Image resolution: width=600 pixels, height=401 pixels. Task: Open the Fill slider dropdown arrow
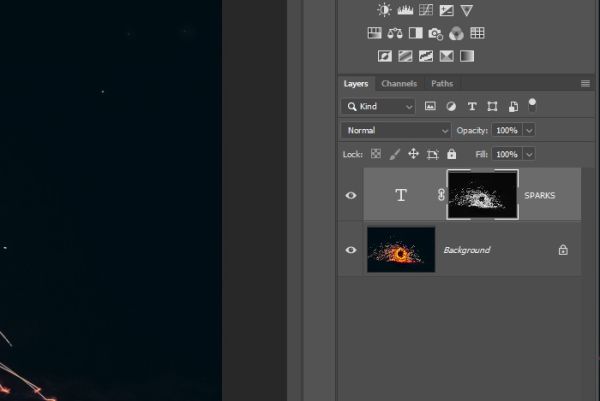[x=529, y=154]
